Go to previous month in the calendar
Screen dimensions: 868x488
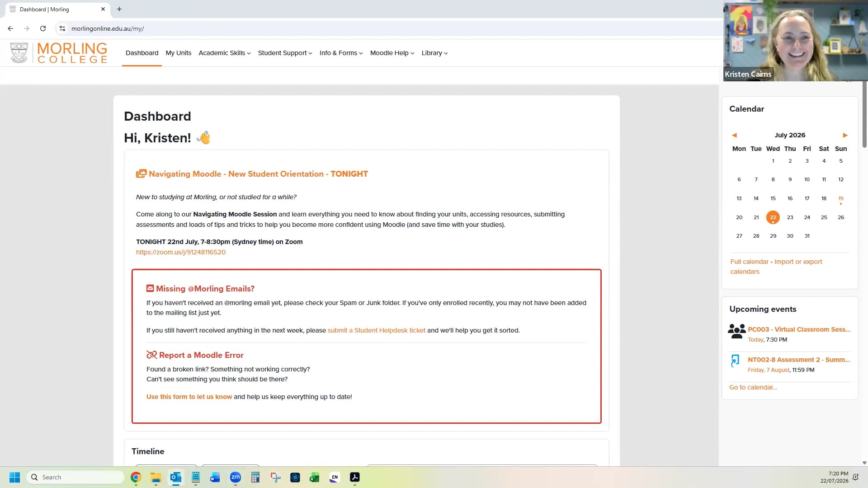[x=734, y=135]
